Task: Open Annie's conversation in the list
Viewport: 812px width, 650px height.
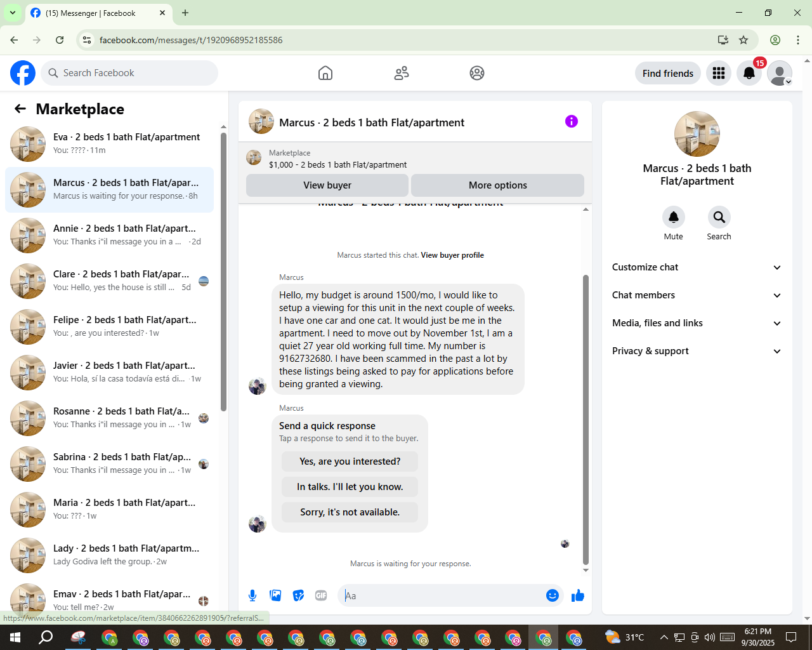Action: point(109,235)
